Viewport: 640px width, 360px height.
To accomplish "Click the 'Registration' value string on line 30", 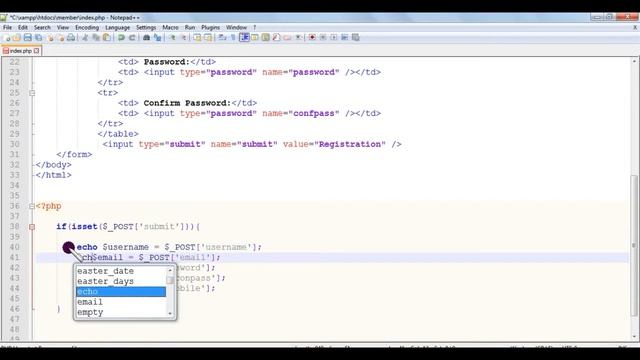I will pos(350,144).
